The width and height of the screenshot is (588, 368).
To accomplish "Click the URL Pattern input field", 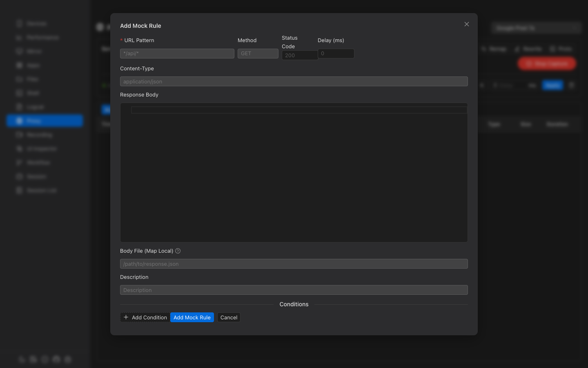I will coord(177,53).
